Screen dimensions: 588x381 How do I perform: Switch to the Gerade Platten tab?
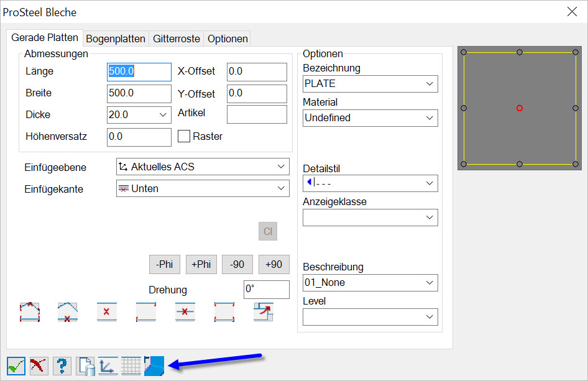(45, 38)
